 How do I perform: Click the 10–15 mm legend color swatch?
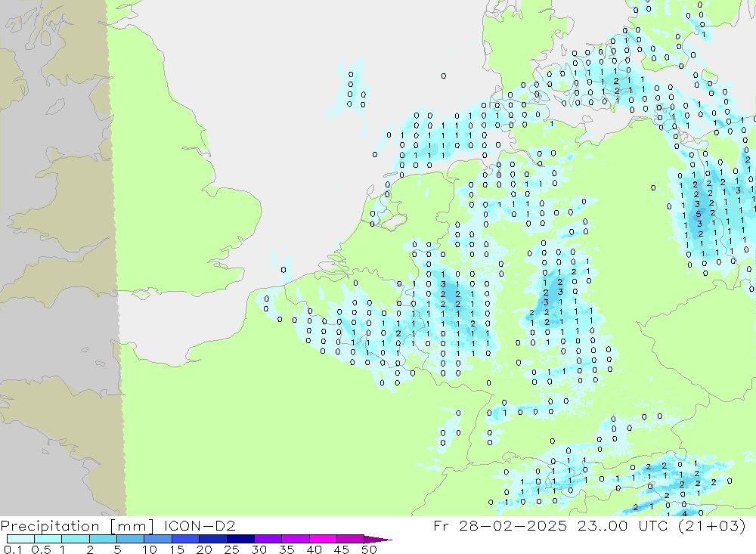click(158, 539)
